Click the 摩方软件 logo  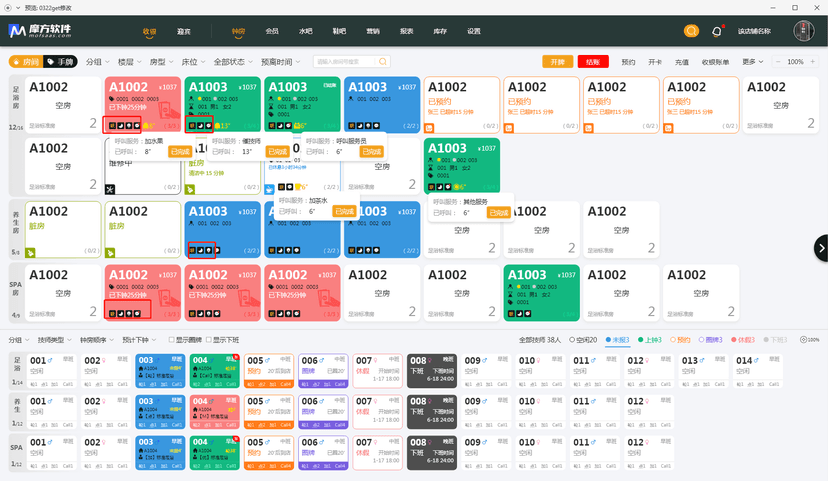pyautogui.click(x=40, y=31)
